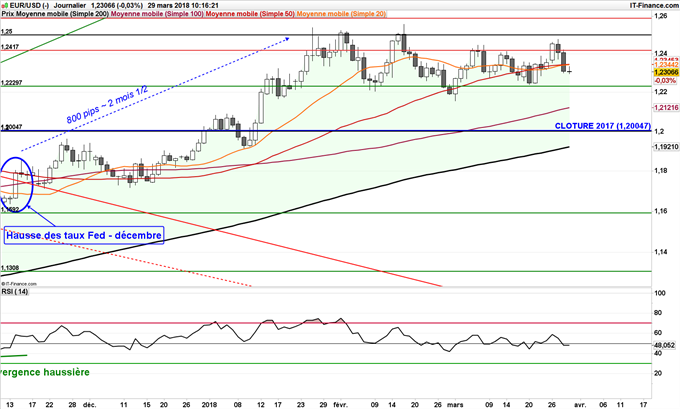Click the 1,26 price axis label
Screen dimensions: 680x409
tap(661, 16)
